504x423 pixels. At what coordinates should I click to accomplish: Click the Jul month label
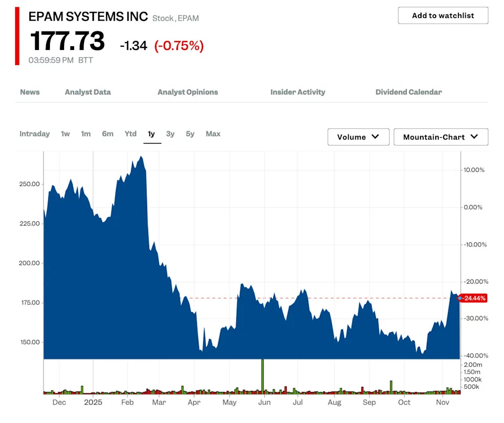click(298, 403)
